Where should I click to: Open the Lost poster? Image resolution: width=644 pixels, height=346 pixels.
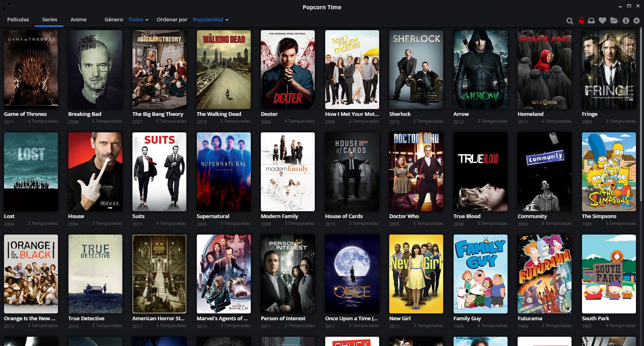[x=31, y=172]
